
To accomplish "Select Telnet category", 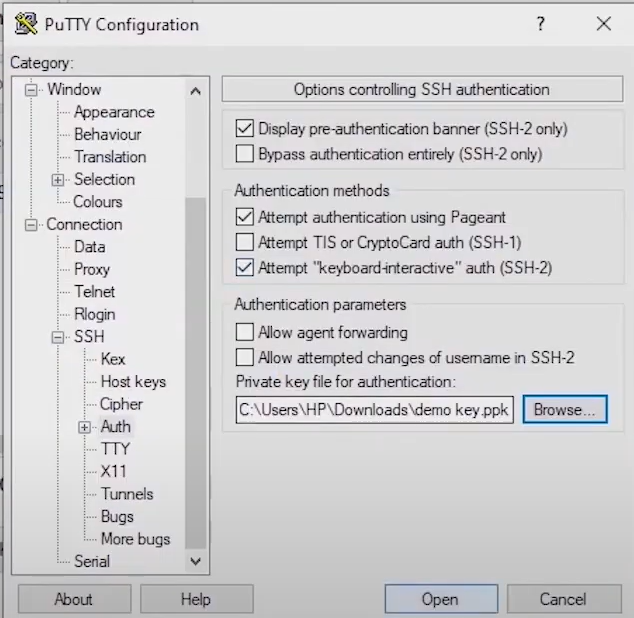I will coord(95,292).
